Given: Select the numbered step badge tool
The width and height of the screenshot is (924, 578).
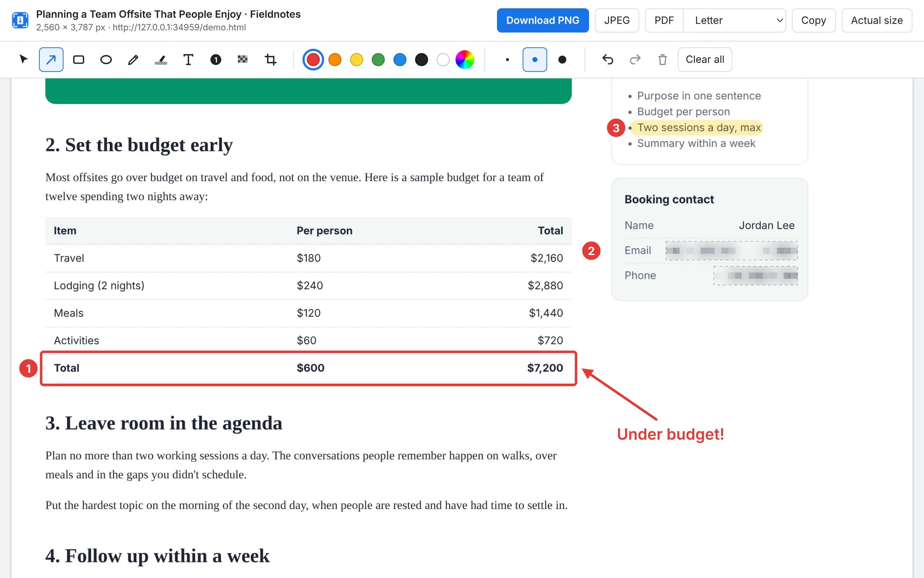Looking at the screenshot, I should (216, 59).
